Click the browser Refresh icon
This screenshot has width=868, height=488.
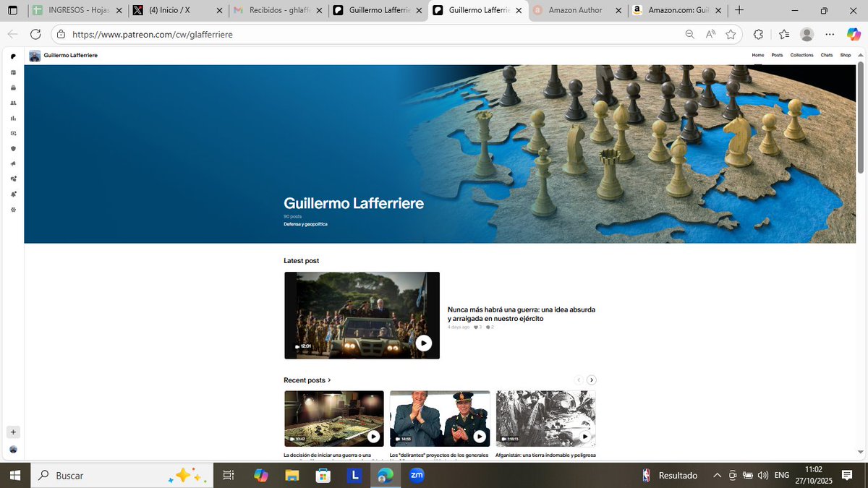(x=35, y=34)
